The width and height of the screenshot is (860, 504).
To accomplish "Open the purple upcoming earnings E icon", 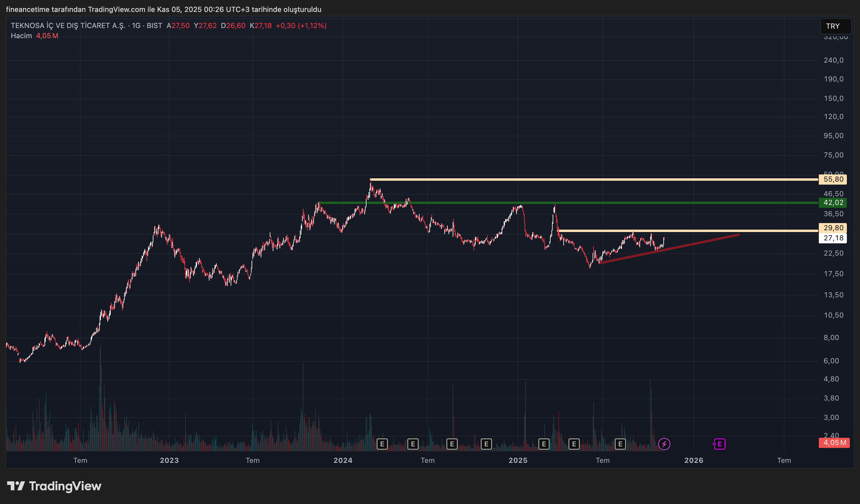I will pyautogui.click(x=719, y=444).
